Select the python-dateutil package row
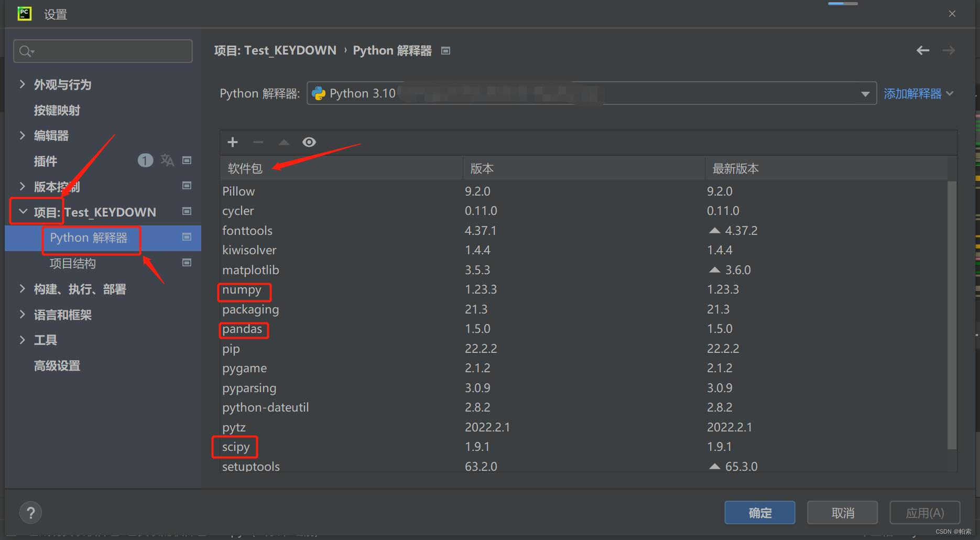 [x=584, y=407]
